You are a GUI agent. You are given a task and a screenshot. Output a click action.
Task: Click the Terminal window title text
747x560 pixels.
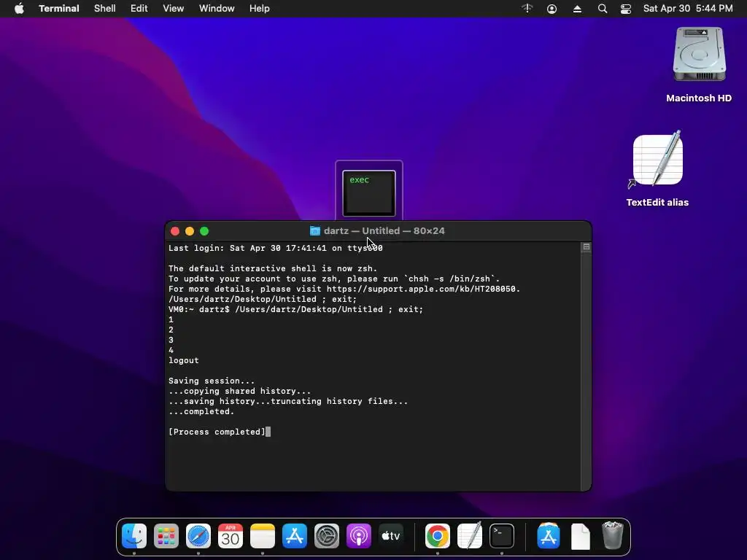(x=384, y=231)
